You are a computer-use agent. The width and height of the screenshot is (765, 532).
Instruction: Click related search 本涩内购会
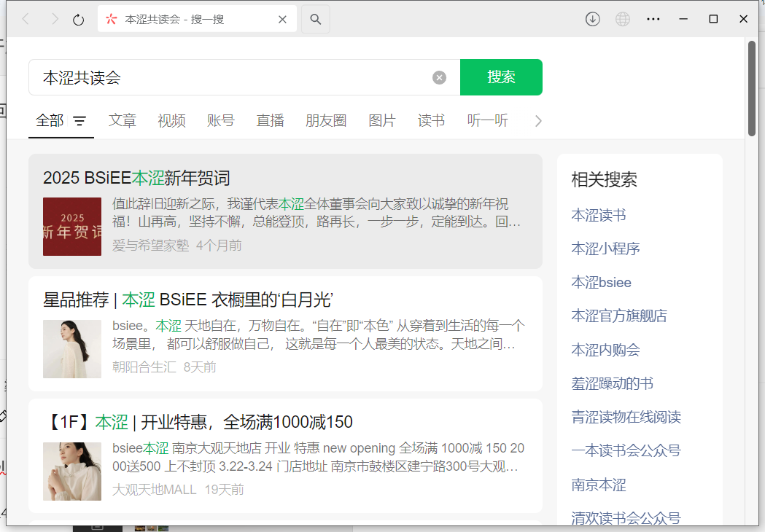pos(605,350)
